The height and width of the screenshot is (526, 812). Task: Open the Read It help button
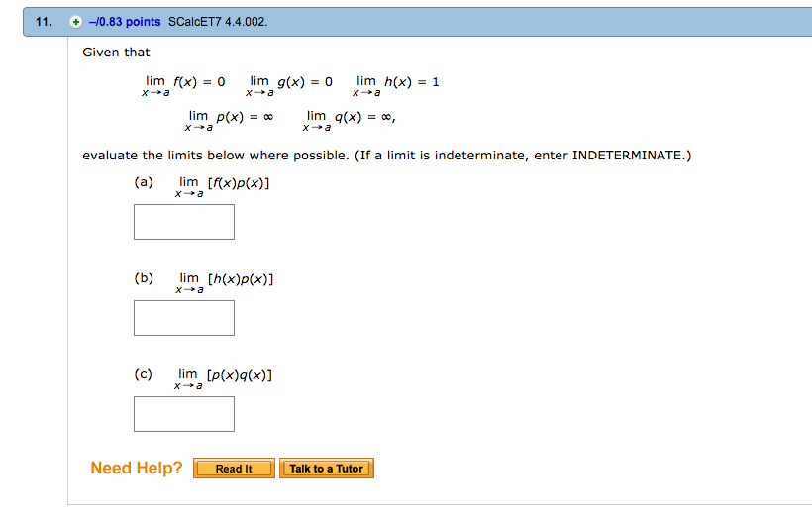tap(234, 469)
